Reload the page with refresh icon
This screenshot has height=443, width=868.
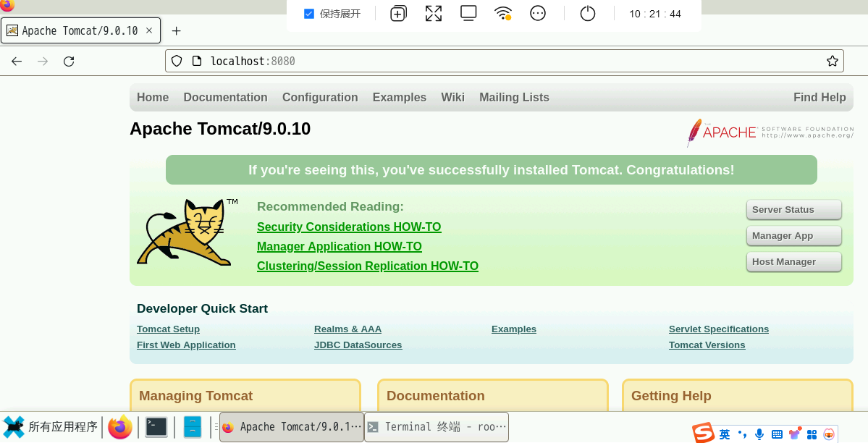pos(69,62)
